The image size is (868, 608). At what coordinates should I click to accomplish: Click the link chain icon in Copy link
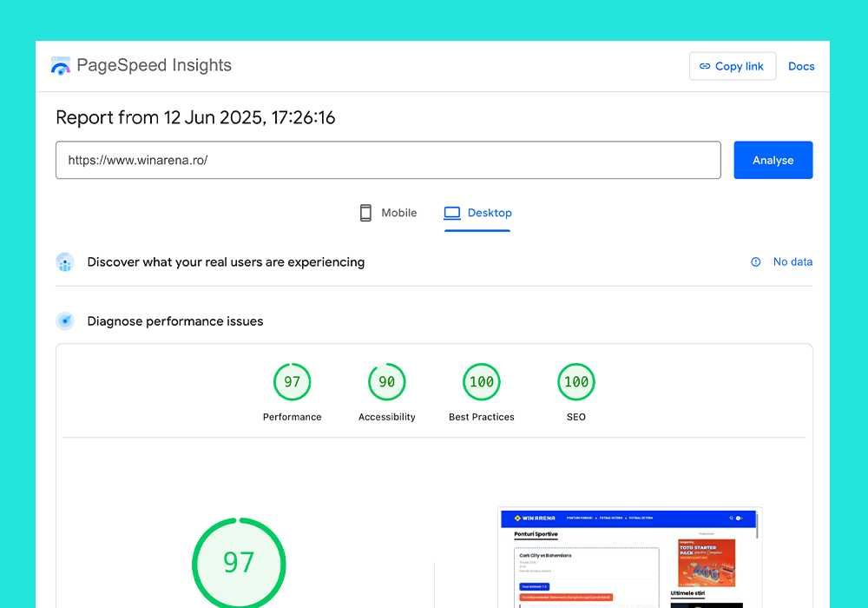click(x=704, y=67)
